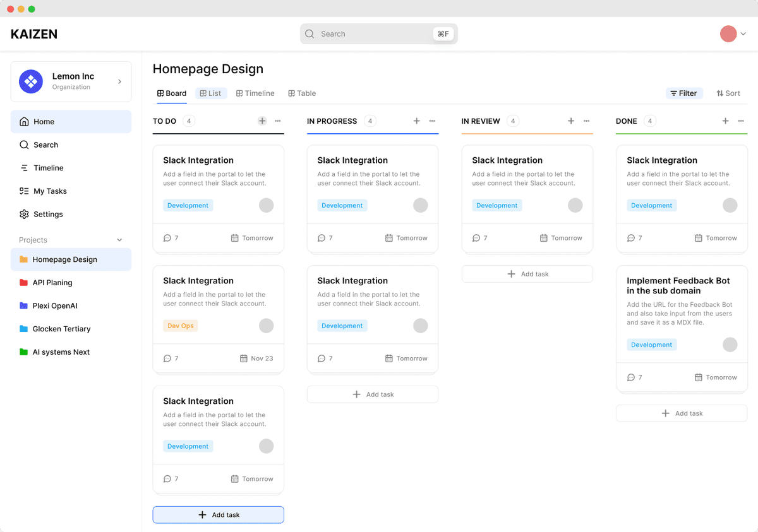758x532 pixels.
Task: Expand the Lemon Inc organization switcher chevron
Action: tap(120, 81)
